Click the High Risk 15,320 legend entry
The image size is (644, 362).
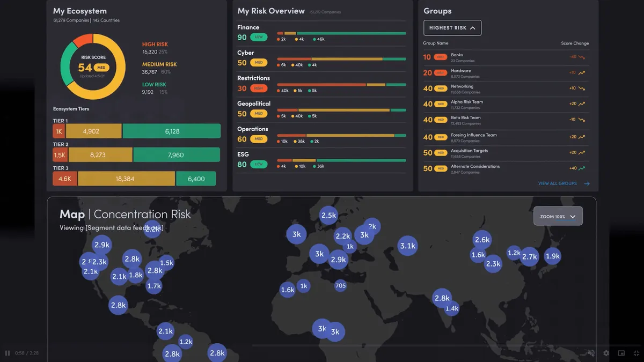(x=155, y=48)
